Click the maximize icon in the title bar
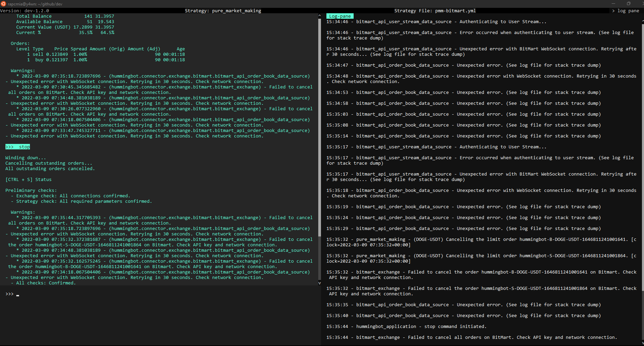Viewport: 644px width, 346px height. coord(628,3)
